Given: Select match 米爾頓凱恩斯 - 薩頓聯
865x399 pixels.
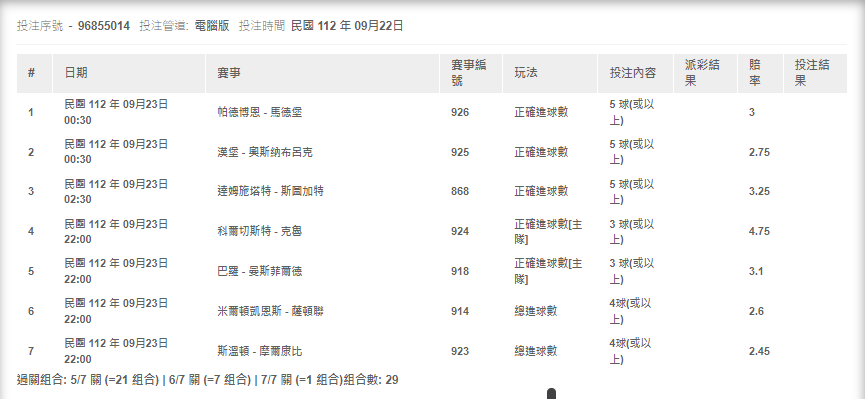Looking at the screenshot, I should pyautogui.click(x=270, y=311).
